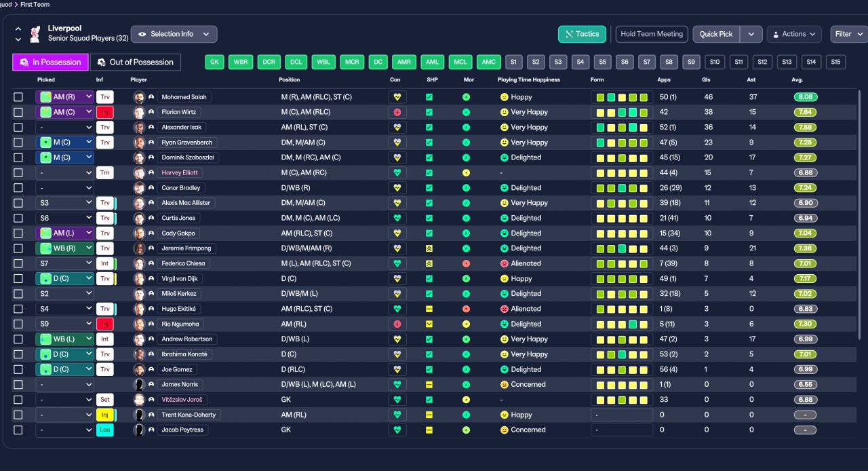This screenshot has width=868, height=471.
Task: Open the Actions dropdown menu
Action: [794, 34]
